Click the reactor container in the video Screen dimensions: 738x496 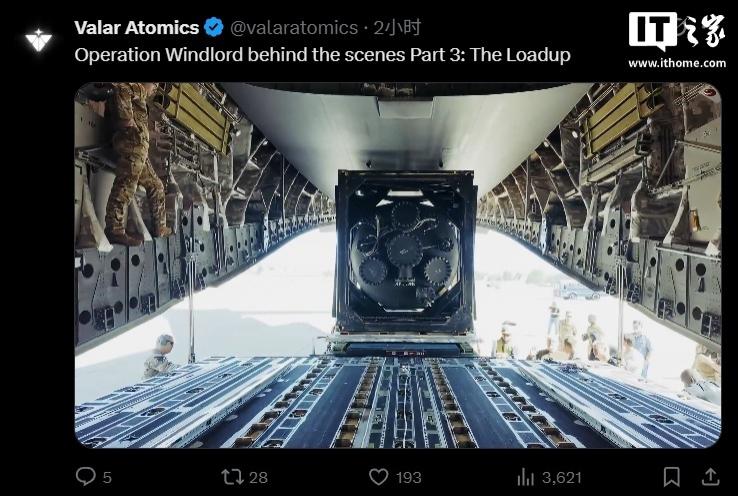(x=405, y=252)
